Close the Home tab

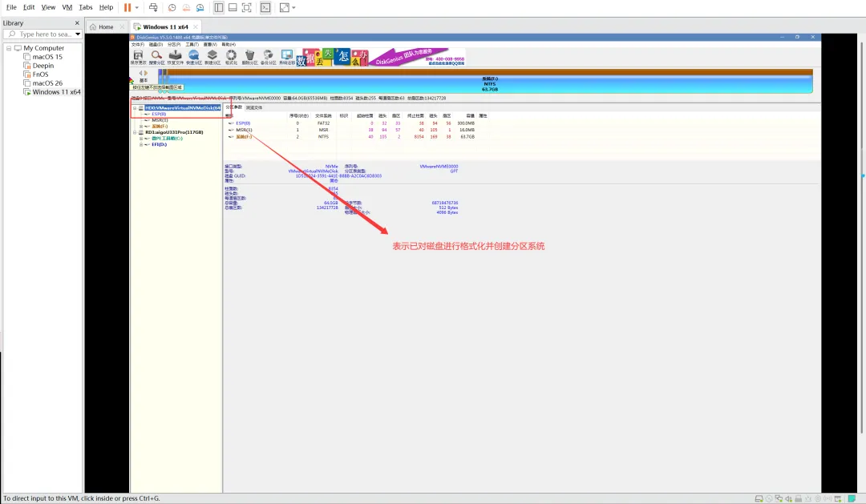pos(122,26)
